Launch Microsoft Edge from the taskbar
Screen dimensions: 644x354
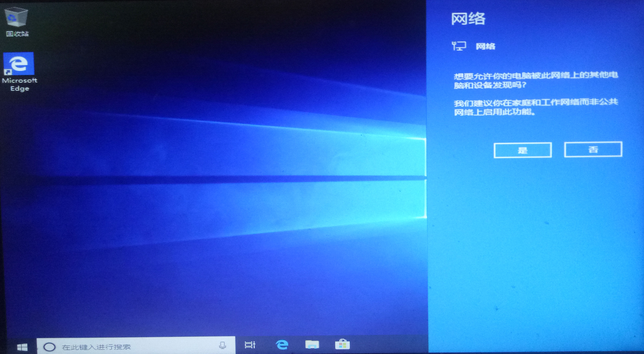coord(282,345)
